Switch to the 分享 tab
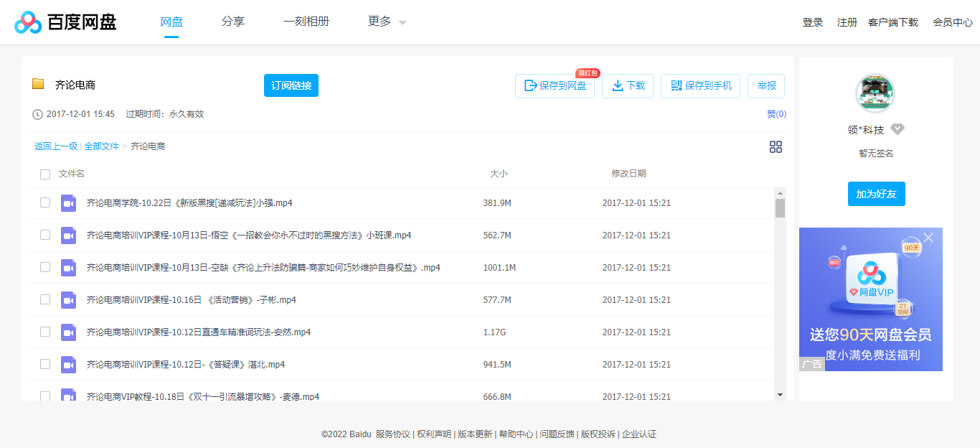 (x=233, y=22)
